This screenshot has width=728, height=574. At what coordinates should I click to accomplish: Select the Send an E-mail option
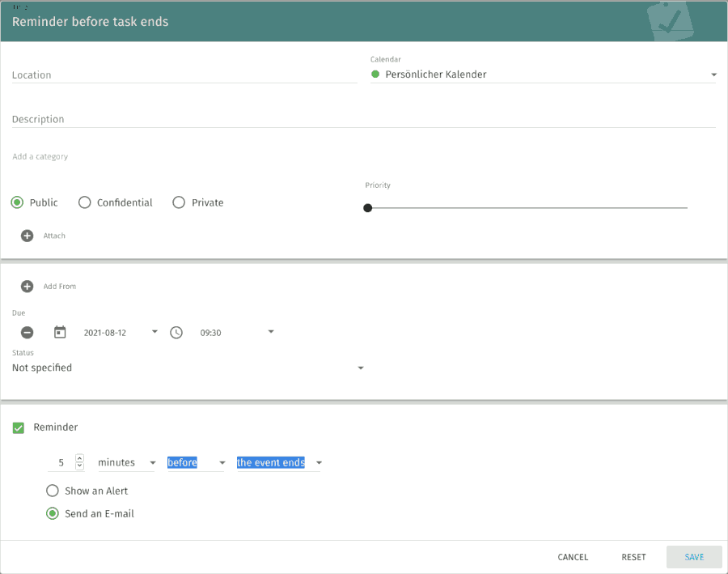pos(53,513)
